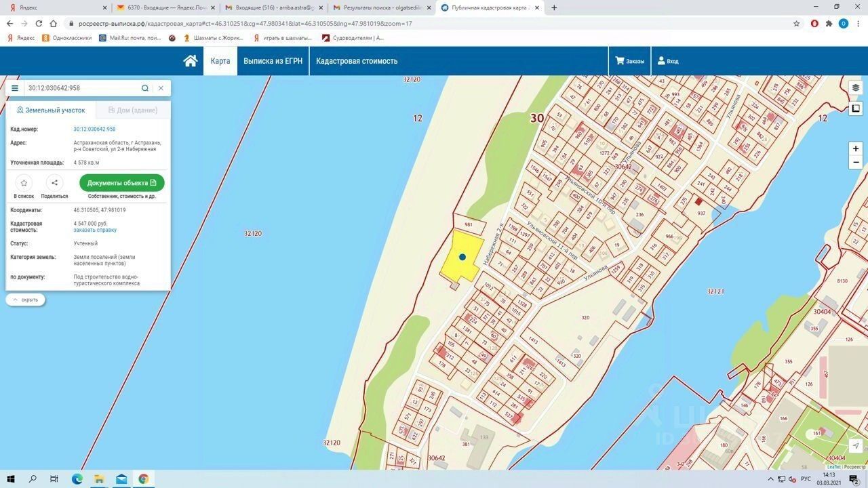This screenshot has width=868, height=488.
Task: Close the Яндекс browser tab
Action: pyautogui.click(x=104, y=7)
